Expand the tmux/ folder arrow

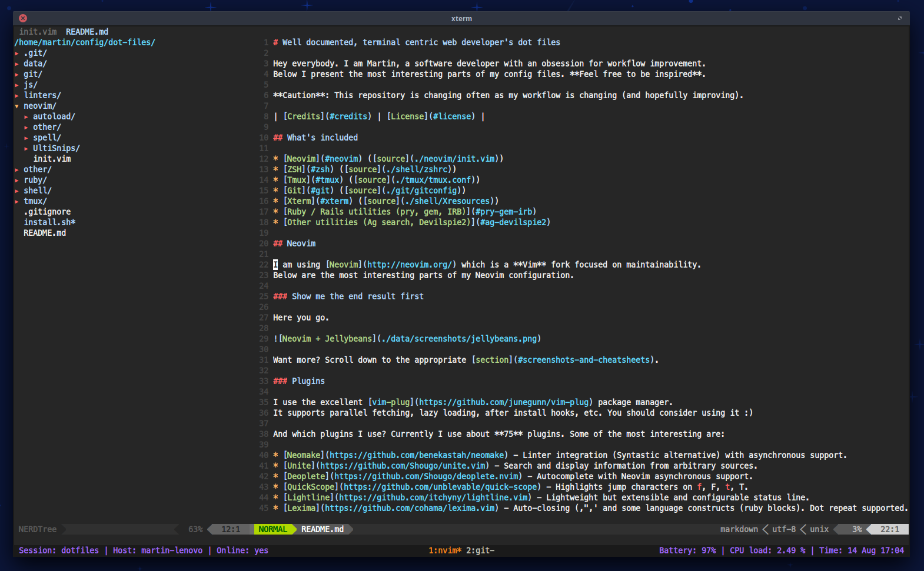(x=17, y=202)
